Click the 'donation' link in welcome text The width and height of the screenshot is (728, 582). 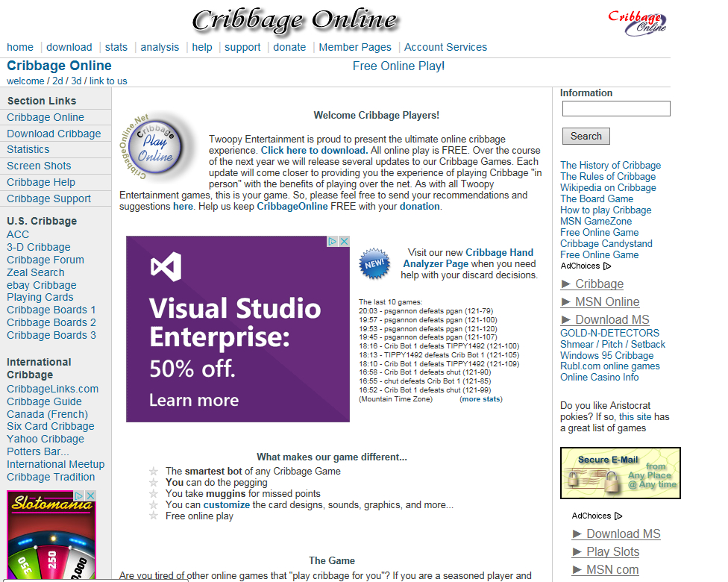pyautogui.click(x=420, y=207)
